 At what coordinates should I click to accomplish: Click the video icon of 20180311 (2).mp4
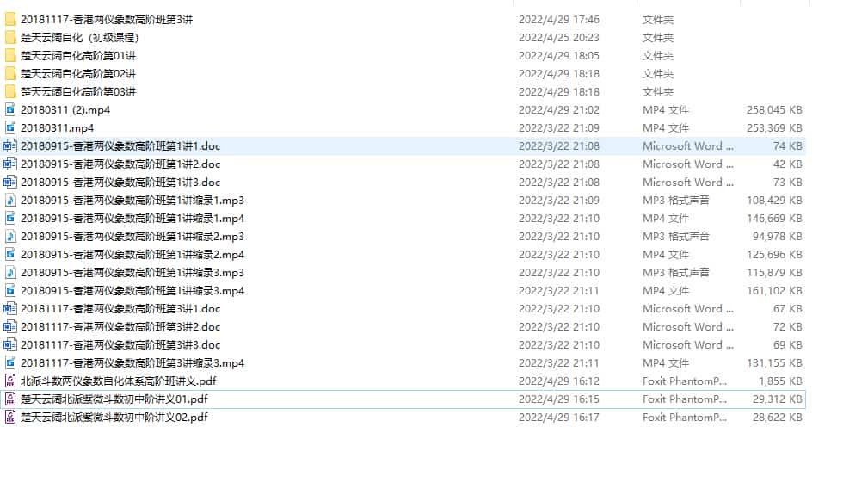(10, 109)
